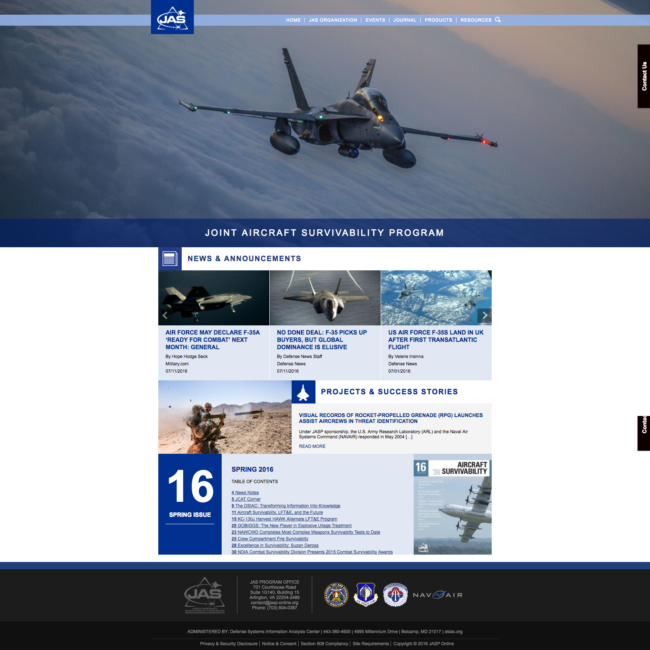The width and height of the screenshot is (650, 650).
Task: Click the dsiac.org link in footer
Action: click(x=453, y=632)
